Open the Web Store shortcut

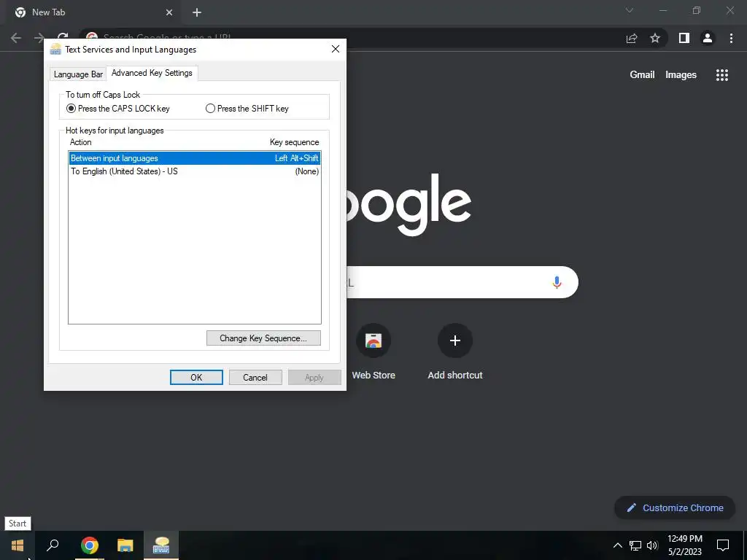click(x=373, y=351)
